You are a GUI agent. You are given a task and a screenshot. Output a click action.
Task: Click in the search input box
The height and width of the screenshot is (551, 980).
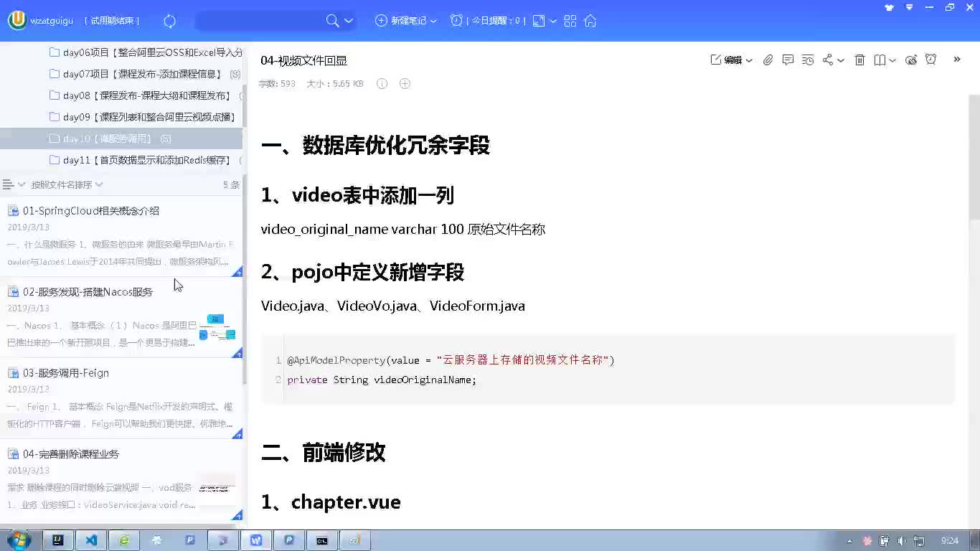point(260,21)
